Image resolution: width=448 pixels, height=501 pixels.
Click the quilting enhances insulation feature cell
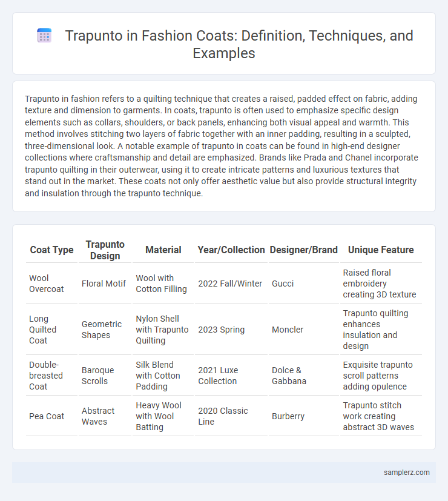click(x=381, y=330)
